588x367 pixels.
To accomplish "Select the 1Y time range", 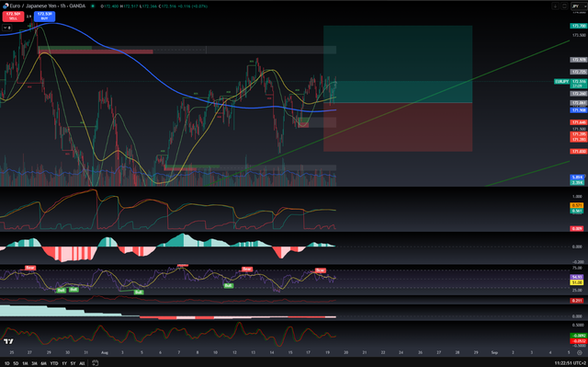I will (x=64, y=363).
